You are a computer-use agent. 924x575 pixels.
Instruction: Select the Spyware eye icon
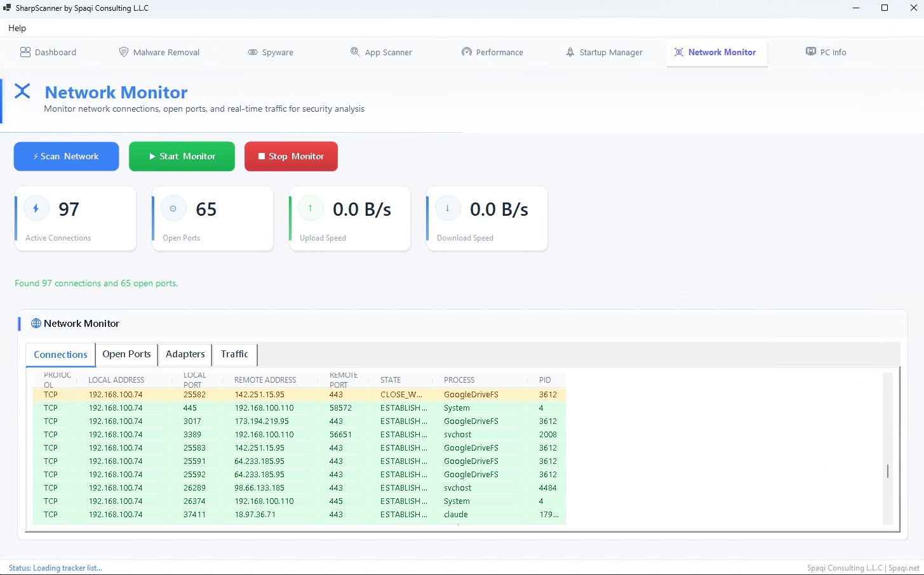(x=253, y=51)
